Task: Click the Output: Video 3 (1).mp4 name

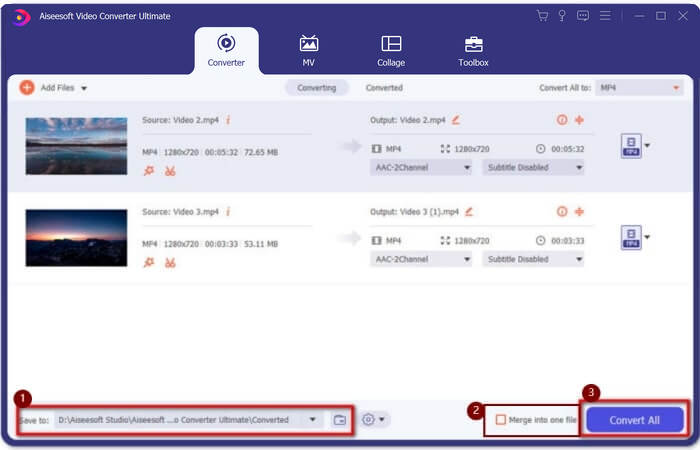Action: [414, 212]
